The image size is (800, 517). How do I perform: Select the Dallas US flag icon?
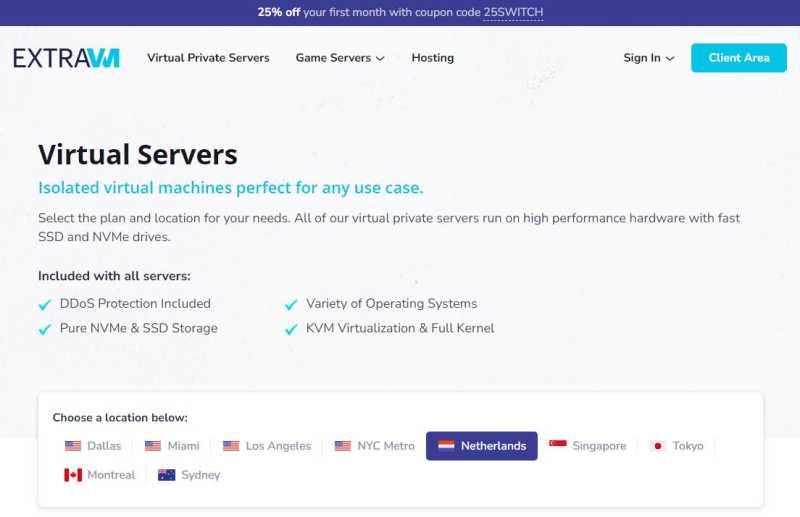(x=73, y=446)
